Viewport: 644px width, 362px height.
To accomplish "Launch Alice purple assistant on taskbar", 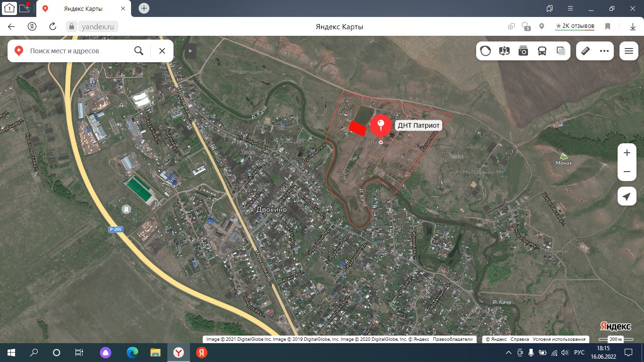I will coord(106,353).
